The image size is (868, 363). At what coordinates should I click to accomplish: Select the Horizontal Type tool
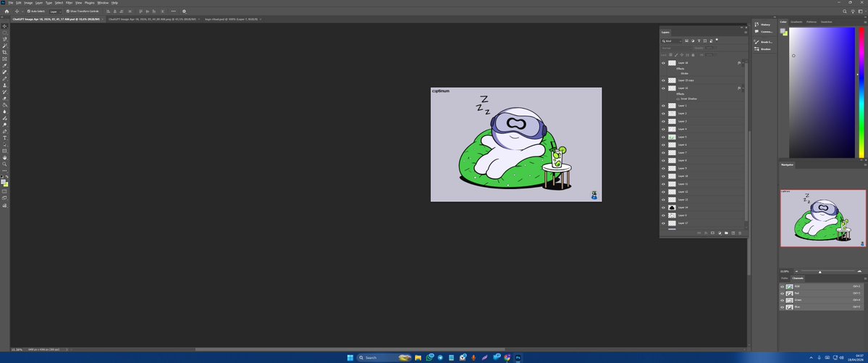[x=5, y=138]
